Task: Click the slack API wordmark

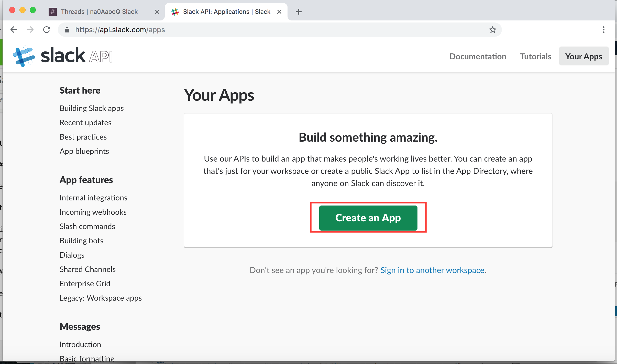Action: click(76, 55)
